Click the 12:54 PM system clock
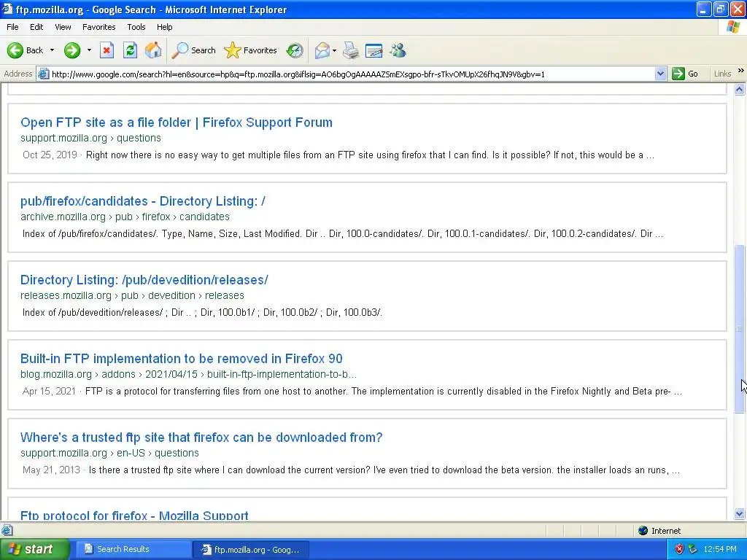Screen dimensions: 747x560 pyautogui.click(x=720, y=549)
